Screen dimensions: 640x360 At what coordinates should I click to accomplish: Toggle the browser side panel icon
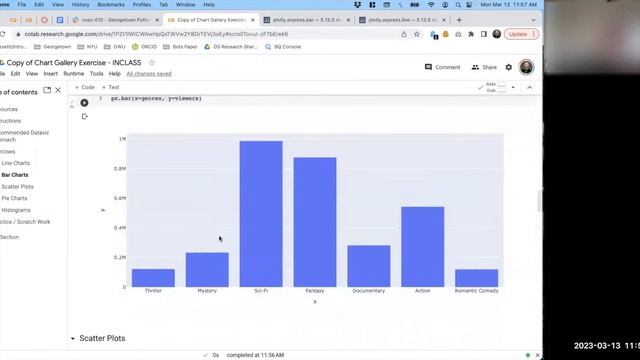(x=484, y=34)
